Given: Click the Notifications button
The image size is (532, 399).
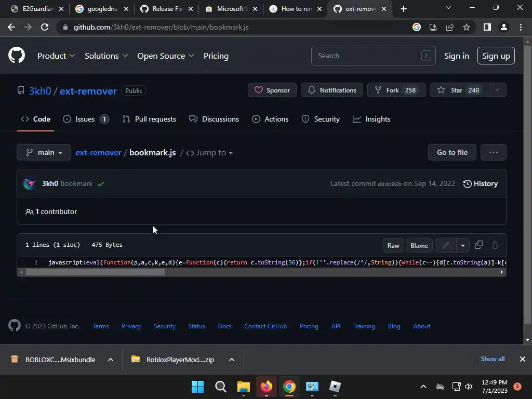Looking at the screenshot, I should pos(332,90).
